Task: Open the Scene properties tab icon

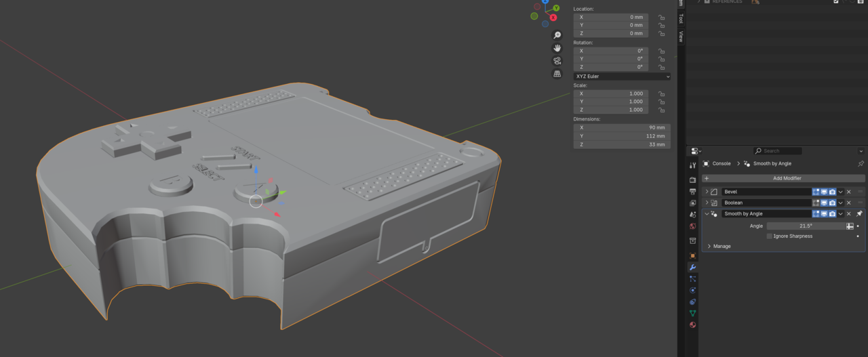Action: tap(692, 215)
